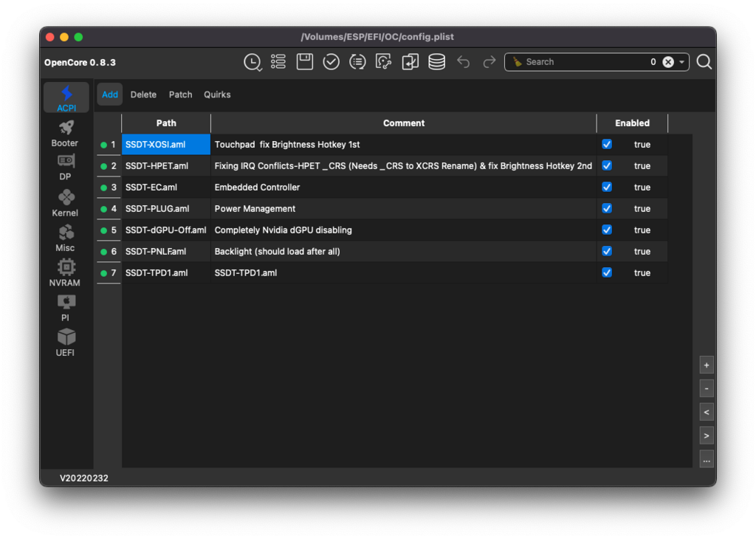This screenshot has height=539, width=756.
Task: Click the plus button to add row
Action: (x=707, y=365)
